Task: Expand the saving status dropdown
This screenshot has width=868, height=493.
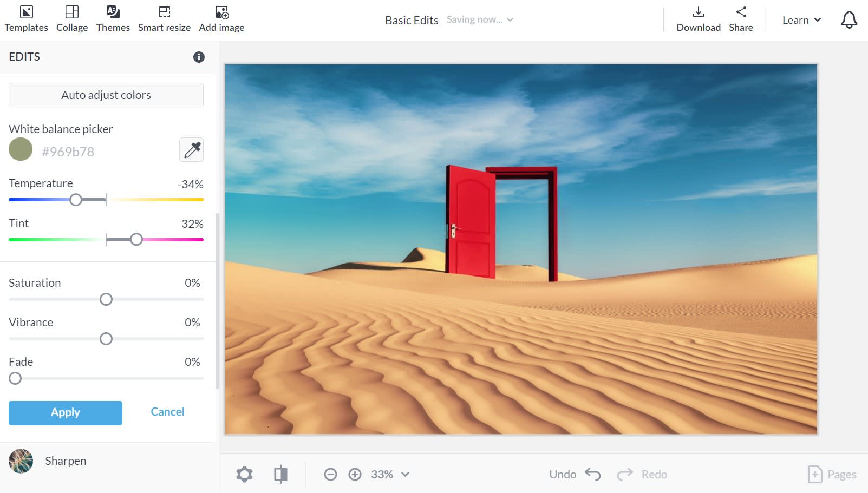Action: pyautogui.click(x=480, y=19)
